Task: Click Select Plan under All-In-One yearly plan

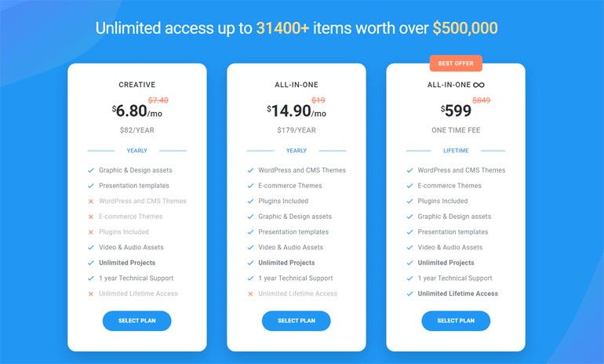Action: pyautogui.click(x=296, y=320)
